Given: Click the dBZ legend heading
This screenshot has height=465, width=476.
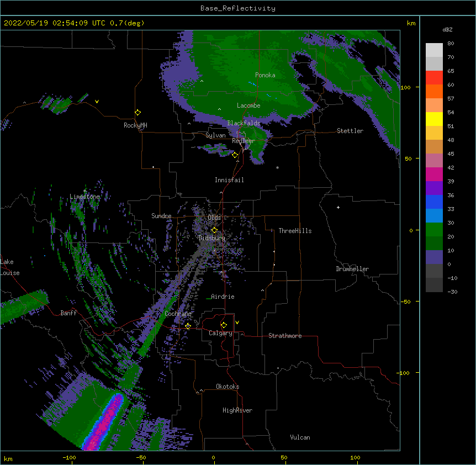Looking at the screenshot, I should pos(447,29).
